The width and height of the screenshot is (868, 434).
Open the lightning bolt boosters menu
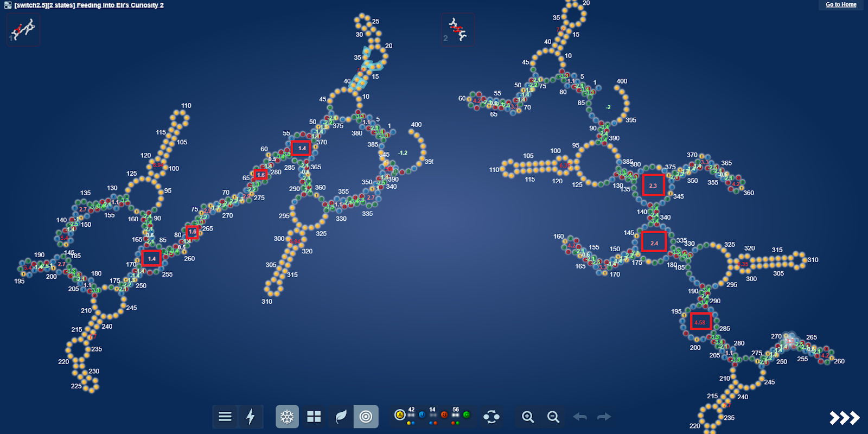[251, 417]
